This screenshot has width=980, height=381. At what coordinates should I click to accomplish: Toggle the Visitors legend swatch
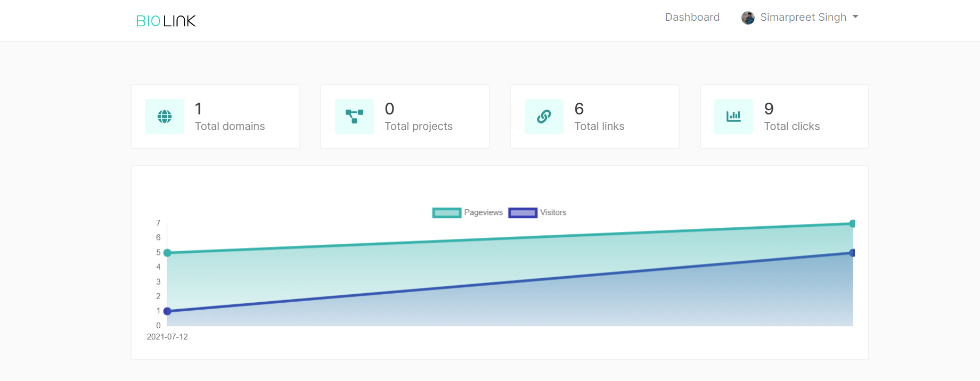point(522,213)
